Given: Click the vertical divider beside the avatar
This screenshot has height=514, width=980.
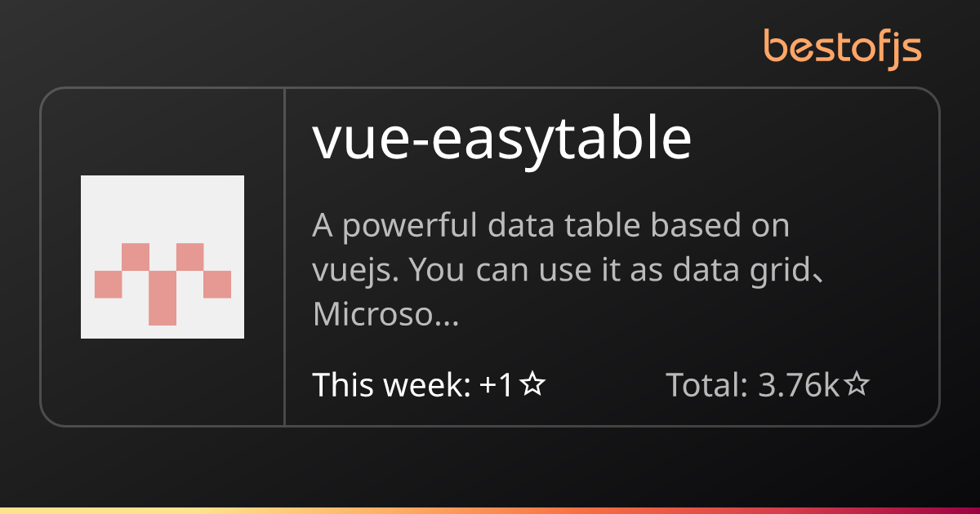Looking at the screenshot, I should [284, 257].
